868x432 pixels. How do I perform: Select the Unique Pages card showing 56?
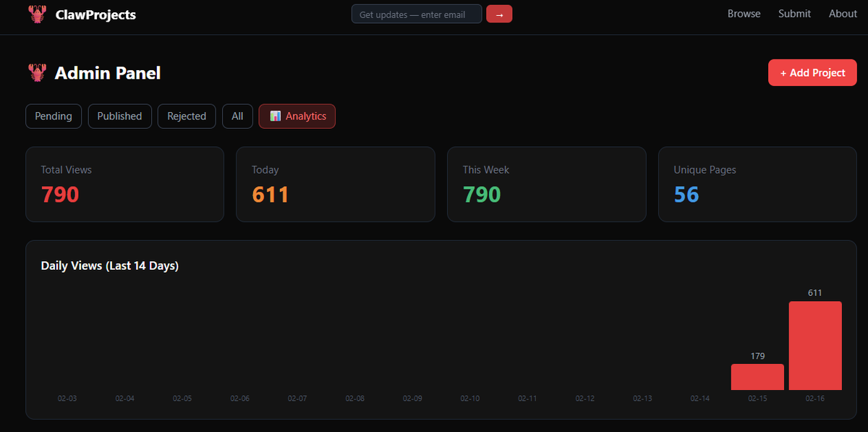(x=757, y=185)
